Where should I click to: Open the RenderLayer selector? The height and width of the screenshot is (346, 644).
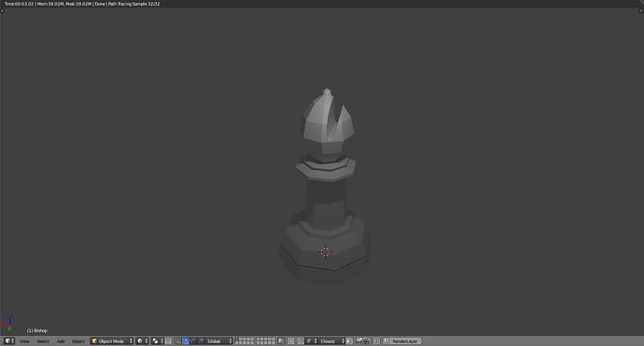pyautogui.click(x=402, y=341)
